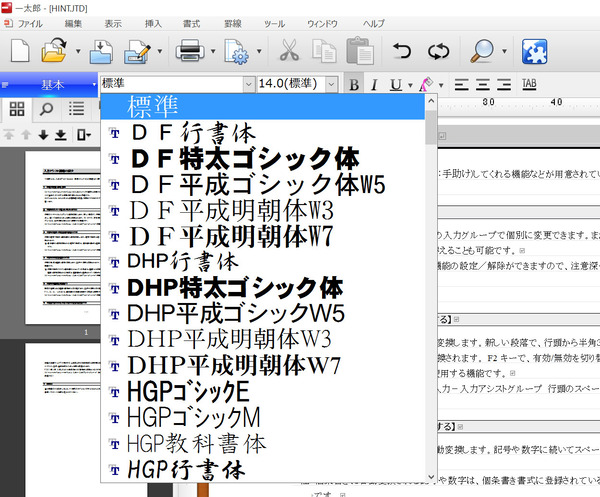Choose the ＤＦ平成ゴシック体W5 font
The width and height of the screenshot is (600, 497).
pyautogui.click(x=262, y=185)
